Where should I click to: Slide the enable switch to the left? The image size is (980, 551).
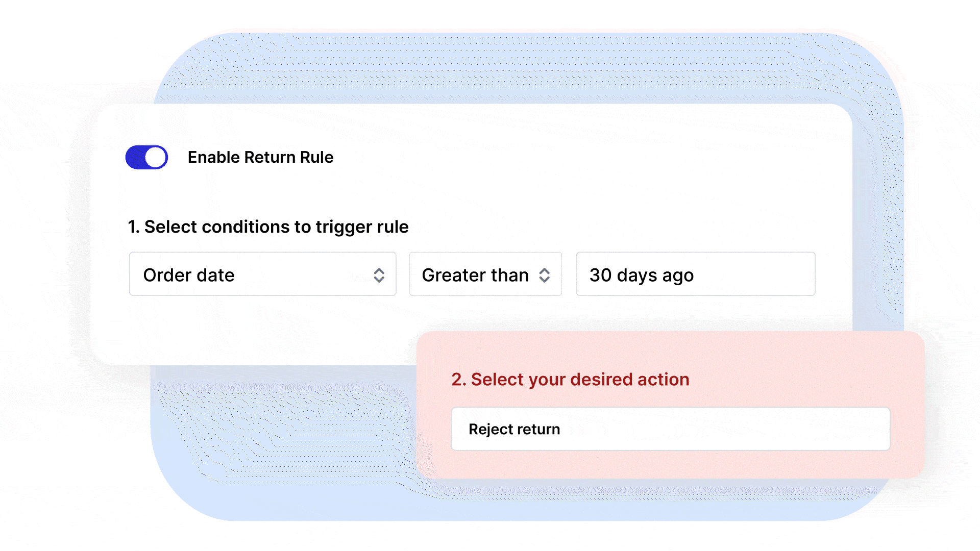[146, 157]
